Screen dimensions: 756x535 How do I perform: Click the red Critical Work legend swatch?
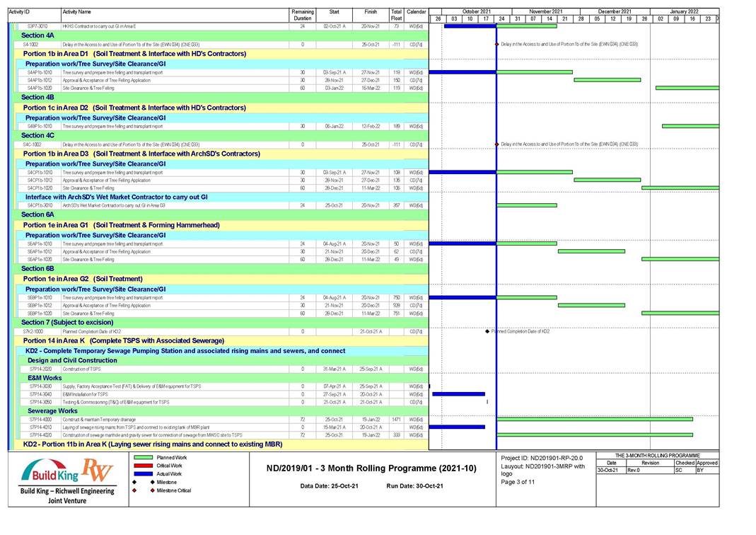[x=143, y=466]
